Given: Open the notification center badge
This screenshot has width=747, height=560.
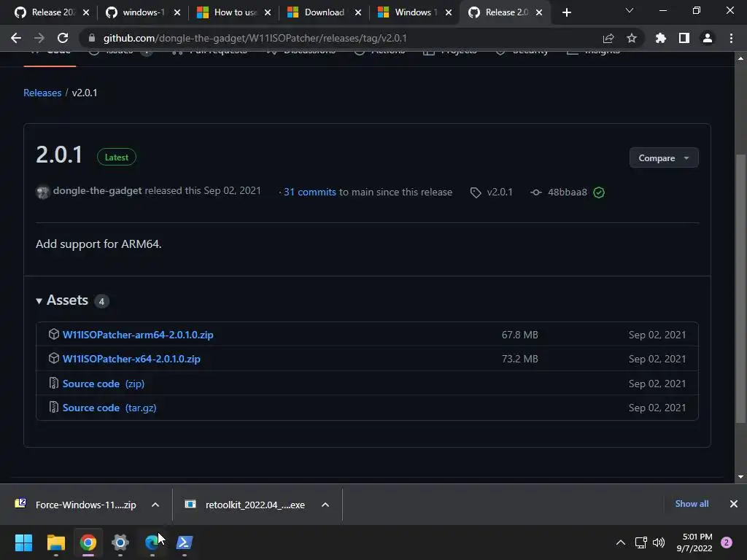Looking at the screenshot, I should pos(727,542).
